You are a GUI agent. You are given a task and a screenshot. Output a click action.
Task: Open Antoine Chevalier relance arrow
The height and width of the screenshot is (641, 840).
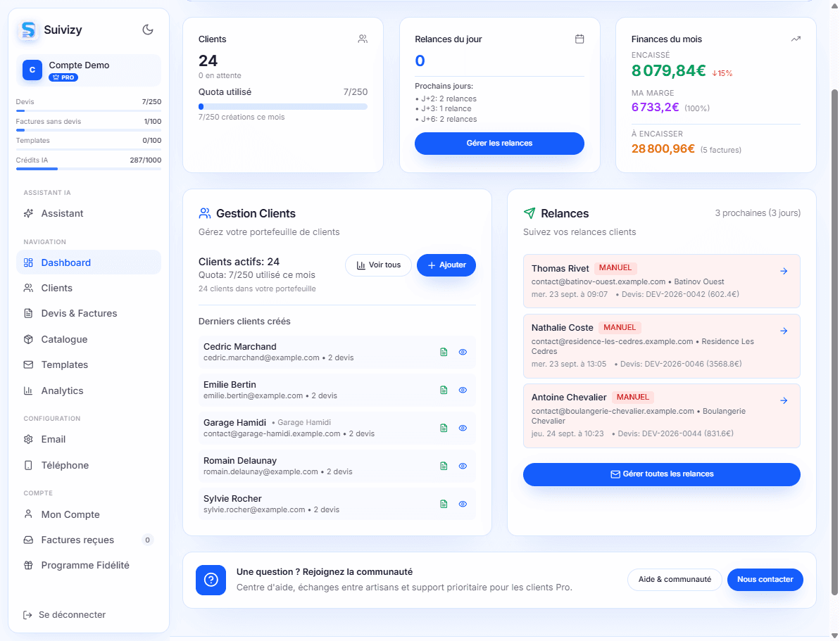(x=784, y=400)
